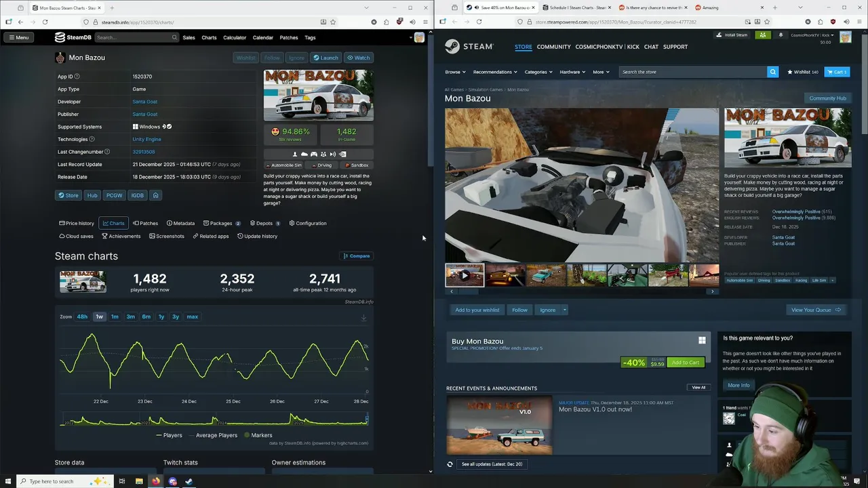Bookmark the SteamDB page with star icon

(332, 22)
